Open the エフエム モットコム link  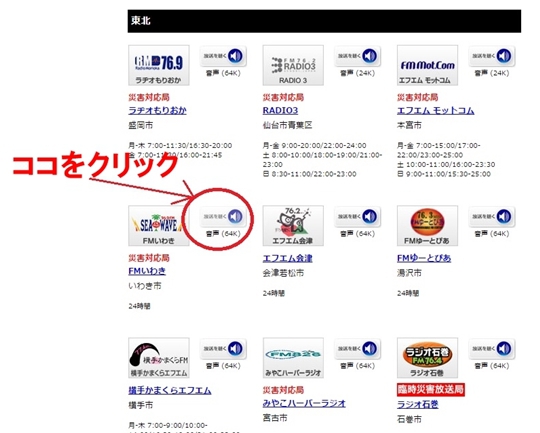coord(436,111)
